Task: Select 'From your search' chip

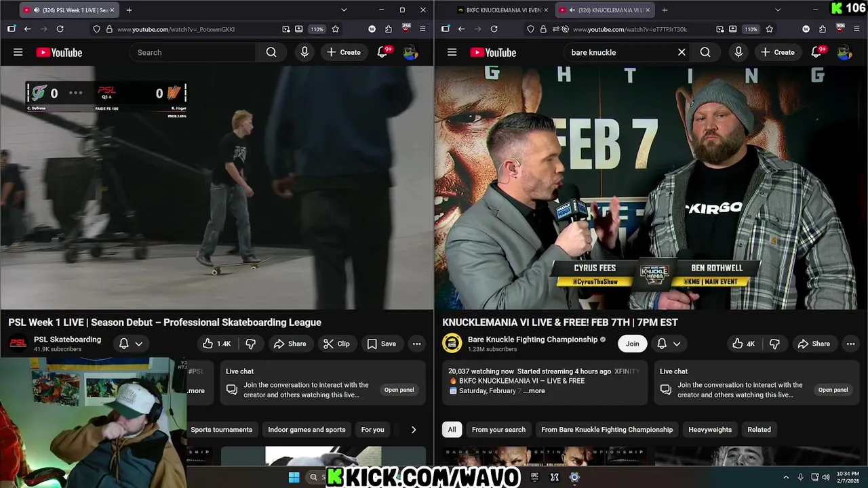Action: [498, 430]
